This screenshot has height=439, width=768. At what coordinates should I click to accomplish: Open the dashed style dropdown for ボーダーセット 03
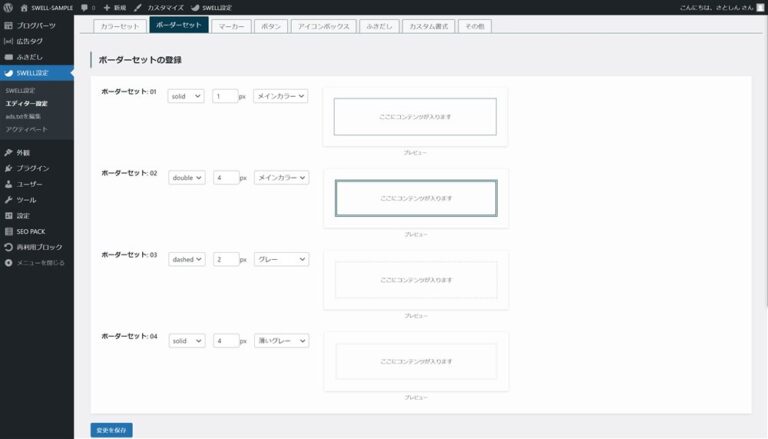pyautogui.click(x=186, y=259)
